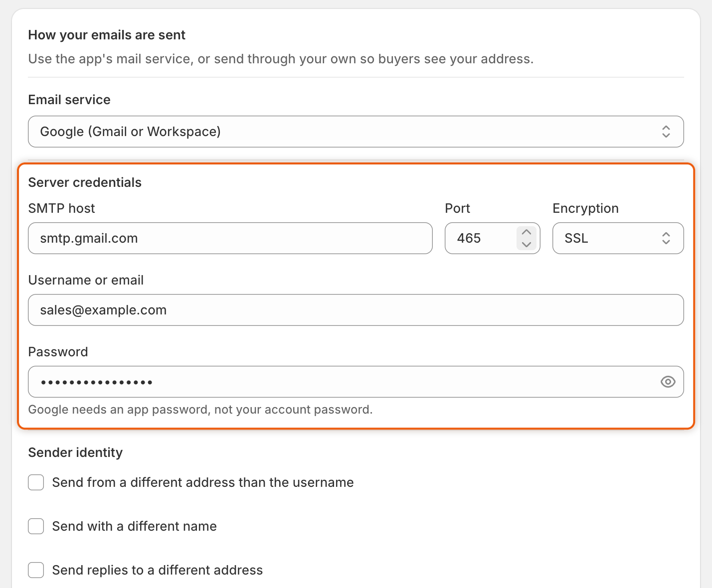
Task: Click the 'Server credentials' heading
Action: pyautogui.click(x=85, y=182)
